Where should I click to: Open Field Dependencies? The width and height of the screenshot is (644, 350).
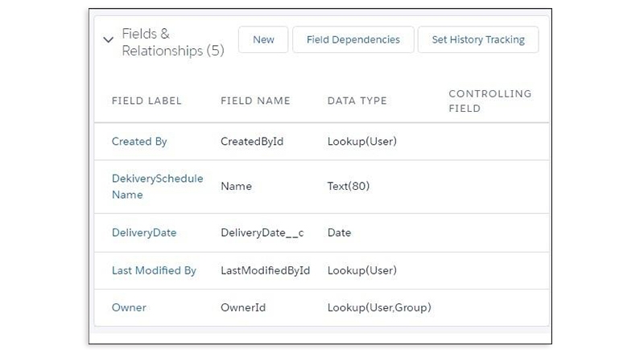click(353, 39)
